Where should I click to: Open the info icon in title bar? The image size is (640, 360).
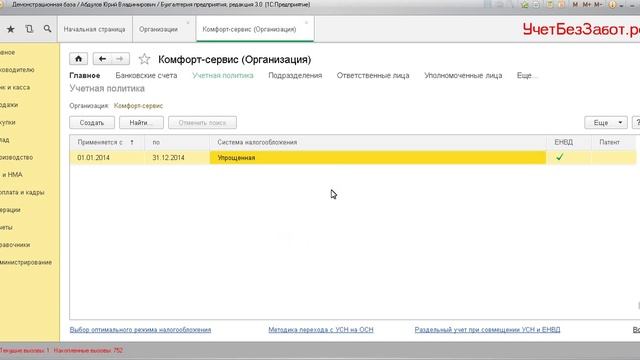click(x=612, y=4)
